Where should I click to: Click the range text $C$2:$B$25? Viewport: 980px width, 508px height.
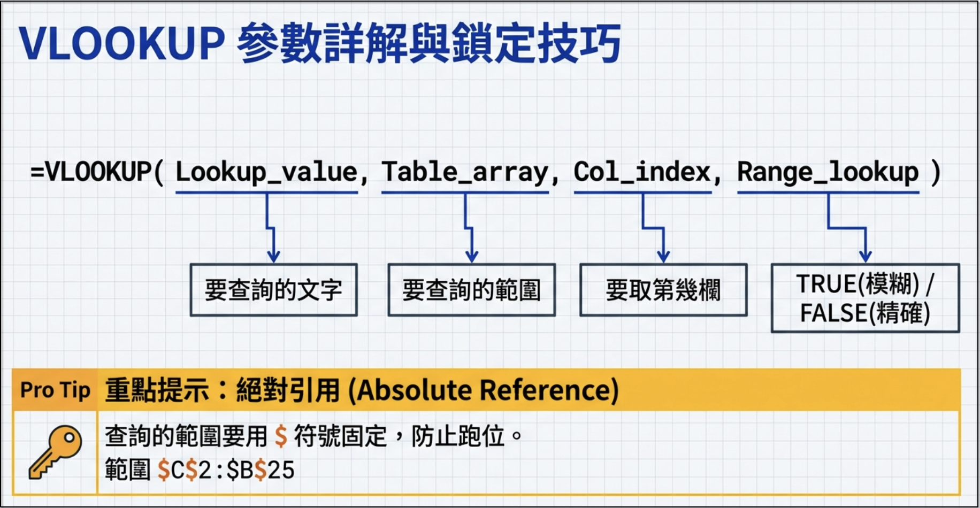click(x=226, y=470)
